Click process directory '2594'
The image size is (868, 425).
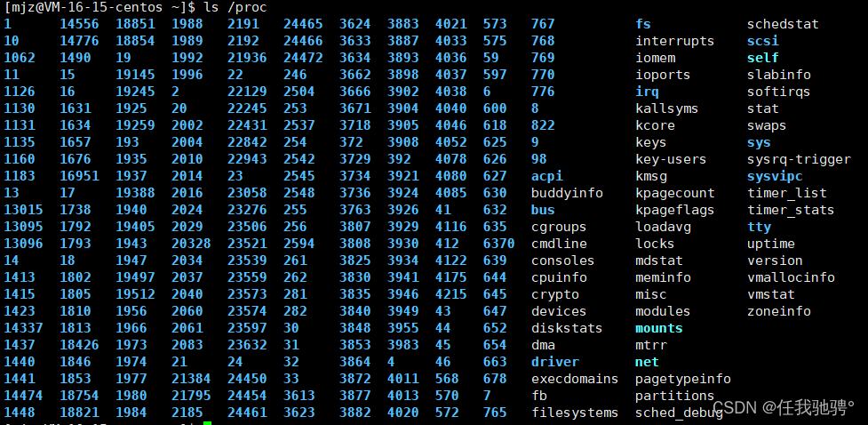(299, 244)
